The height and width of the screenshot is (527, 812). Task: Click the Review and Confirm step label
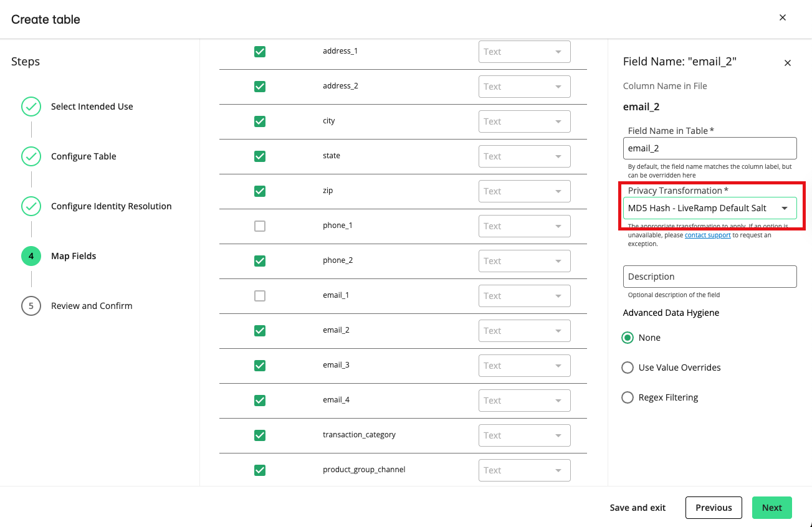click(91, 306)
